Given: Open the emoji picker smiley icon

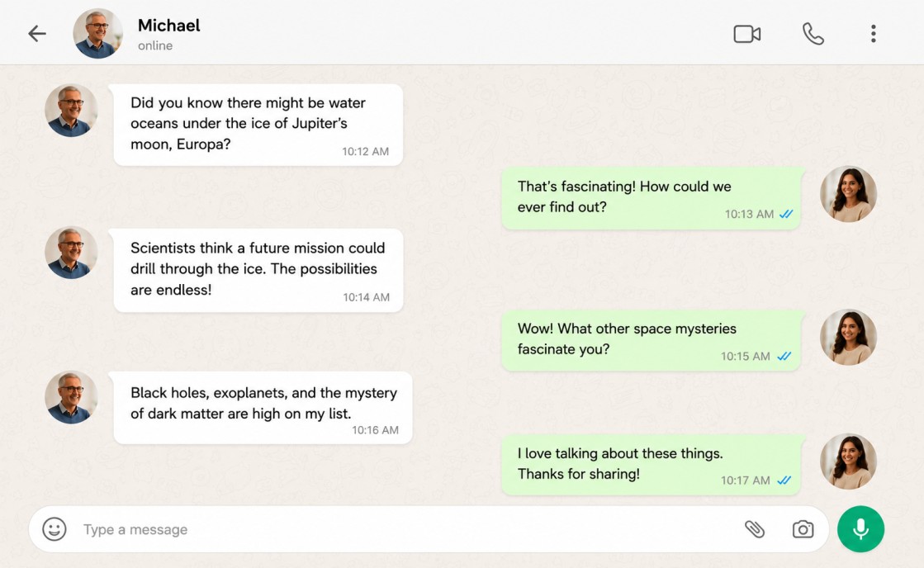Looking at the screenshot, I should tap(54, 529).
